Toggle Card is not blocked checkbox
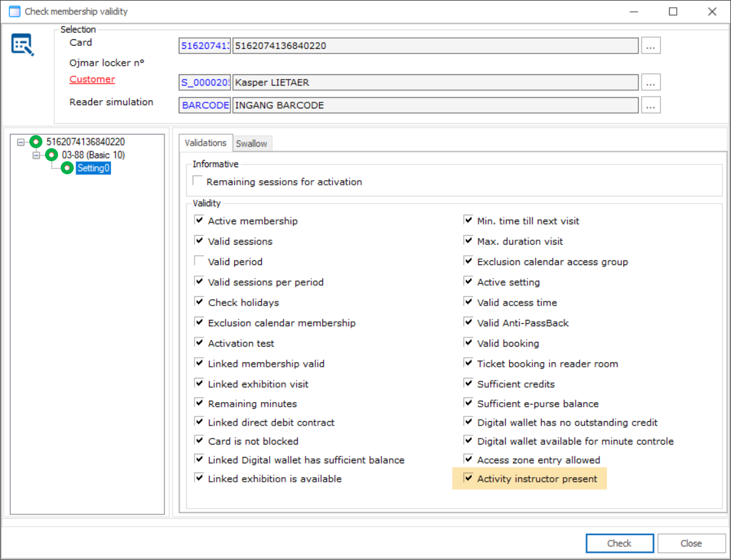The image size is (731, 560). [x=199, y=440]
